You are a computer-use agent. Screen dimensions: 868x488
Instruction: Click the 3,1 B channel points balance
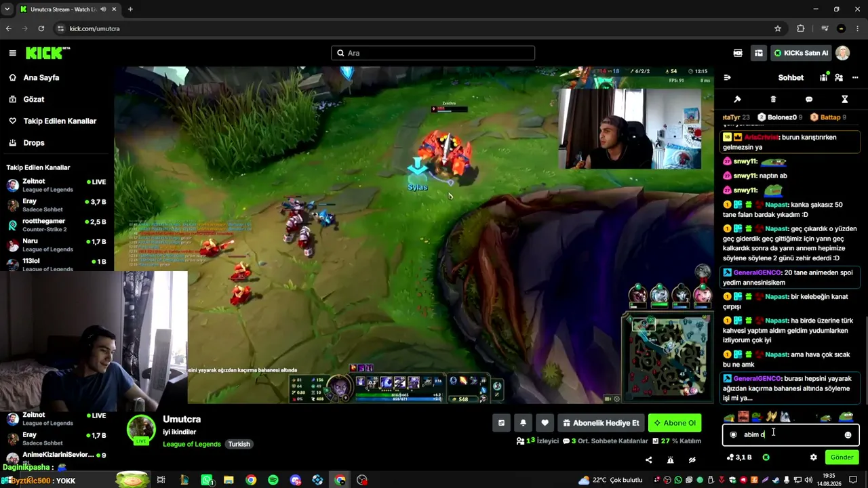739,457
